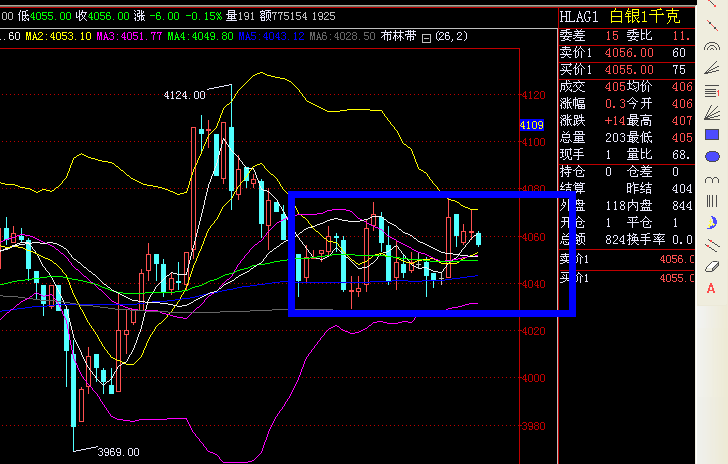Click the 涨幅 row in the quote panel
The image size is (728, 464).
tap(627, 104)
